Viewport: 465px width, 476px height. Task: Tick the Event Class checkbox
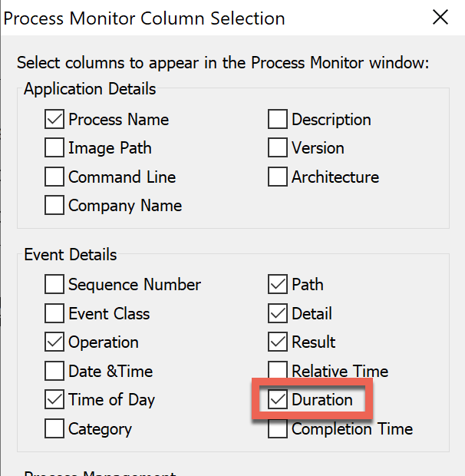[54, 313]
